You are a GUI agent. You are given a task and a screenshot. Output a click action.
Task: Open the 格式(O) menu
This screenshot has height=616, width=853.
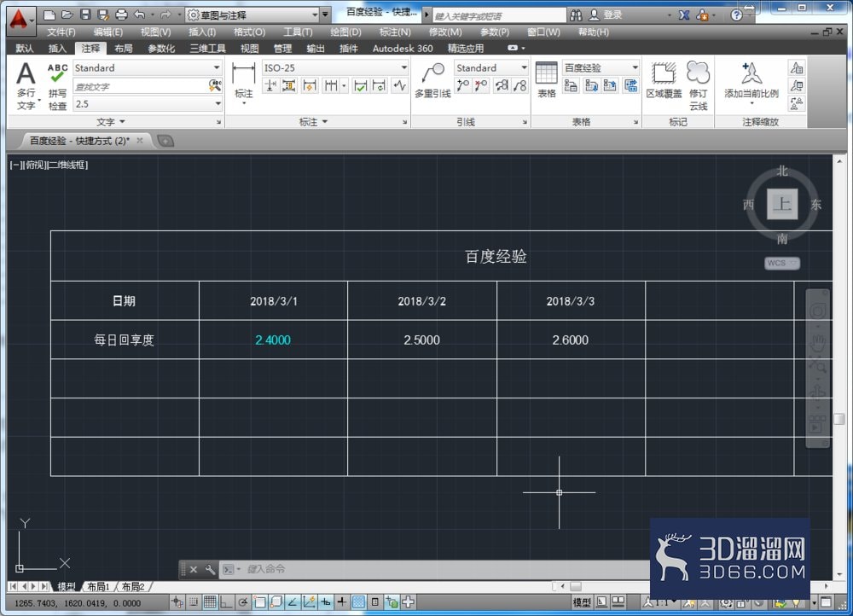[249, 32]
